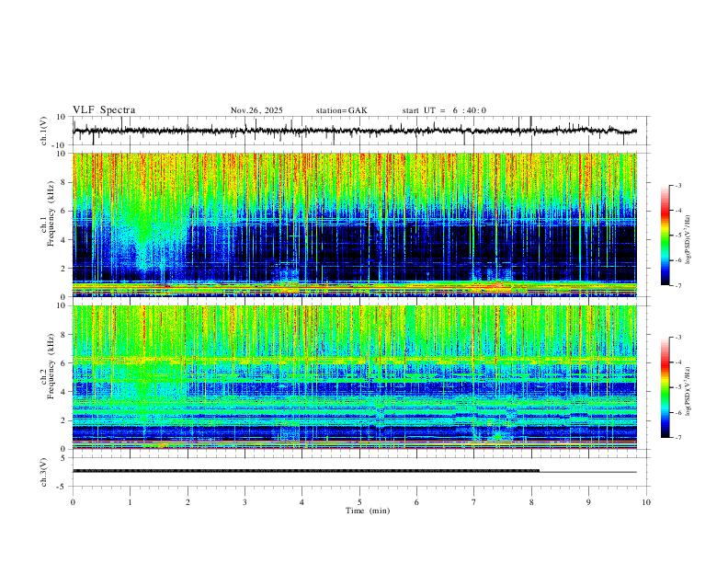The image size is (728, 563).
Task: Click the ch.1 waveform trace panel
Action: [x=361, y=131]
